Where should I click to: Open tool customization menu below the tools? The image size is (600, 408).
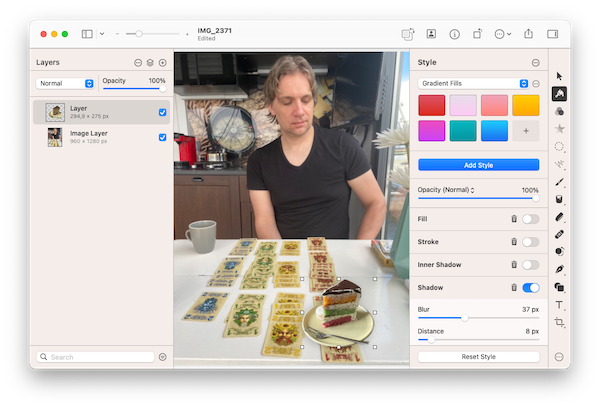[x=559, y=357]
